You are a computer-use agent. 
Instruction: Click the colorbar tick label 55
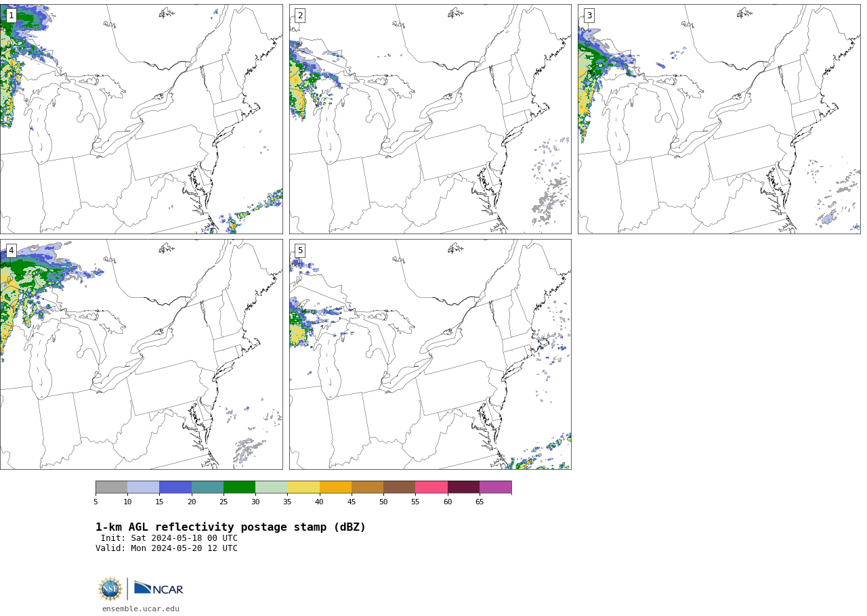[x=415, y=502]
